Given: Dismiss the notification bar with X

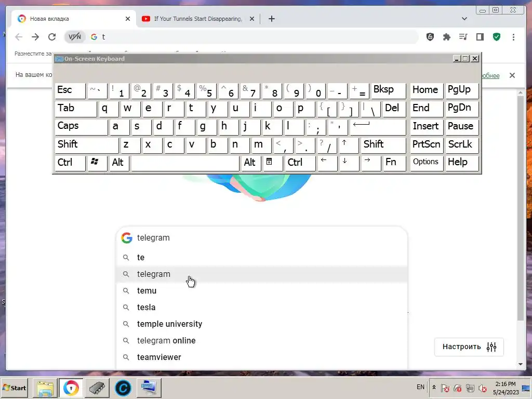Looking at the screenshot, I should 512,75.
